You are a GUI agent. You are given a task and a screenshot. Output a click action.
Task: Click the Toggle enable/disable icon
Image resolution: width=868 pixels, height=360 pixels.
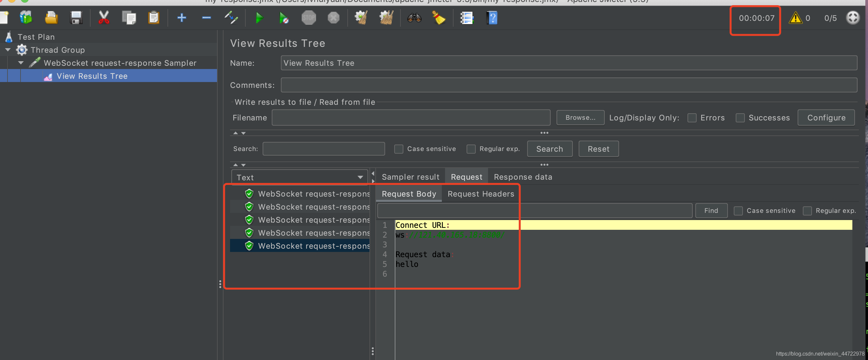231,18
